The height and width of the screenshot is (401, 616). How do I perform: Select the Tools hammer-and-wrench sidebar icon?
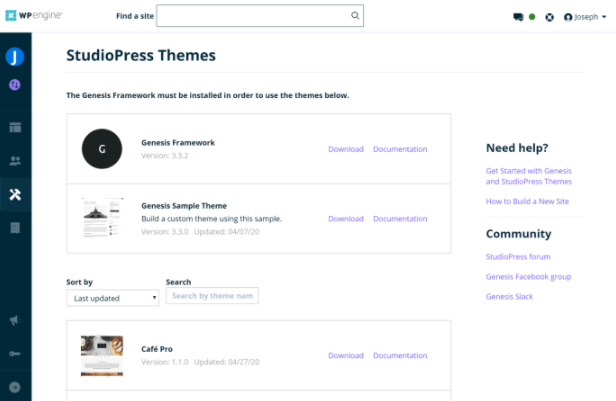(15, 194)
